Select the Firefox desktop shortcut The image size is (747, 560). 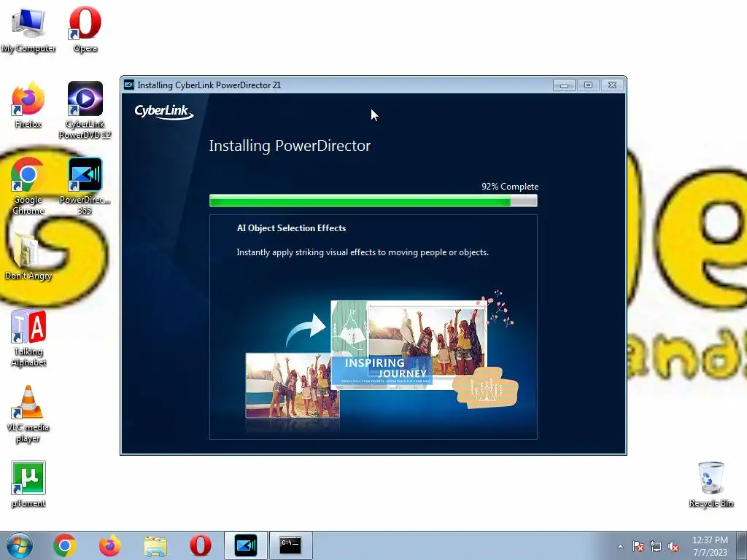pos(28,106)
